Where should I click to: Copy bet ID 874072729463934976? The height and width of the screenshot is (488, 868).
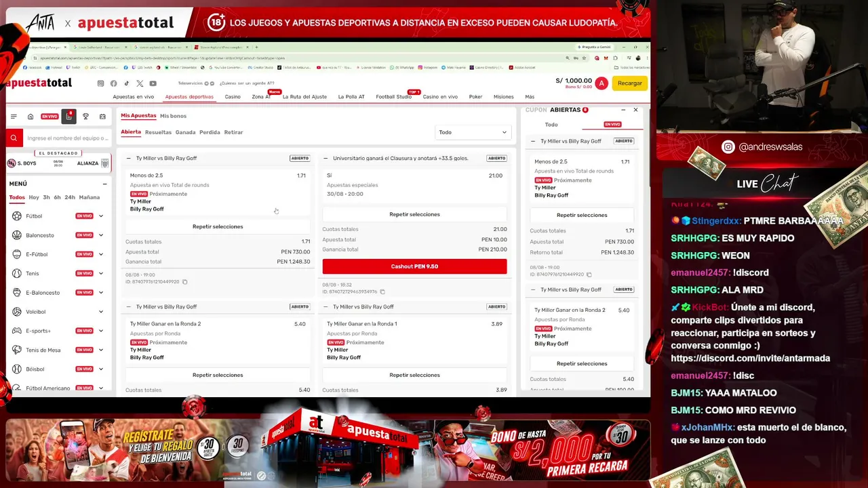(x=382, y=291)
